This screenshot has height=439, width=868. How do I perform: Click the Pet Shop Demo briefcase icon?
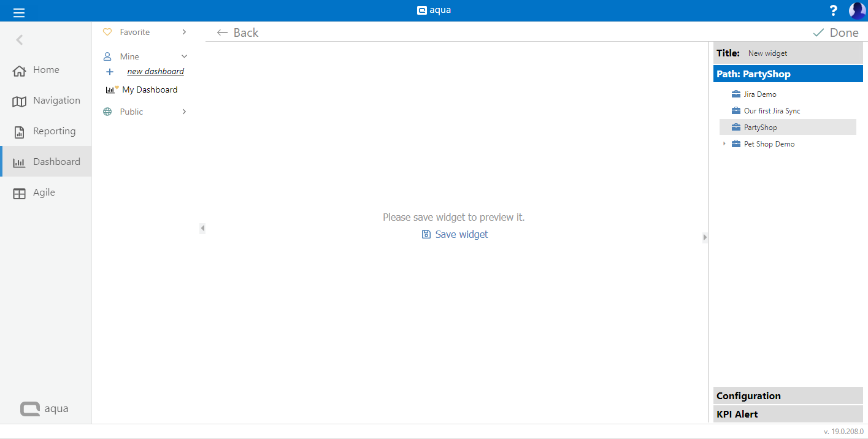click(x=736, y=144)
